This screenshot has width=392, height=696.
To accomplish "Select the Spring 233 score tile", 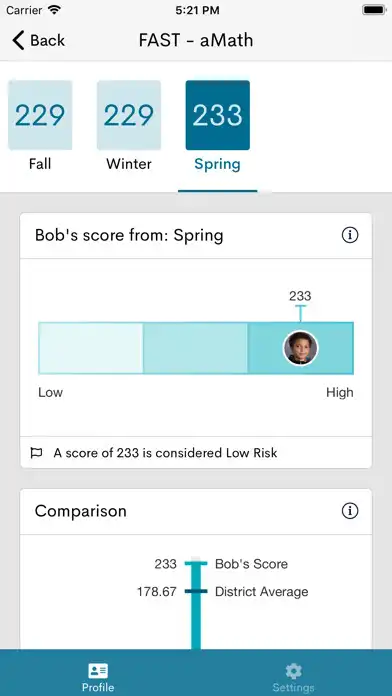I will point(218,115).
